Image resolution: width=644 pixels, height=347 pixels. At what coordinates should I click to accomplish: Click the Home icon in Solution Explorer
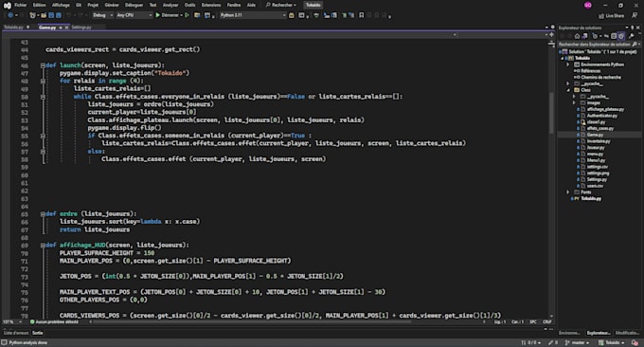tap(577, 36)
